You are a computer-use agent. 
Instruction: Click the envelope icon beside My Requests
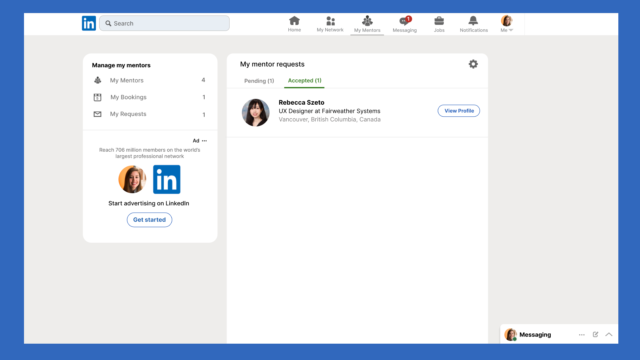[x=98, y=114]
